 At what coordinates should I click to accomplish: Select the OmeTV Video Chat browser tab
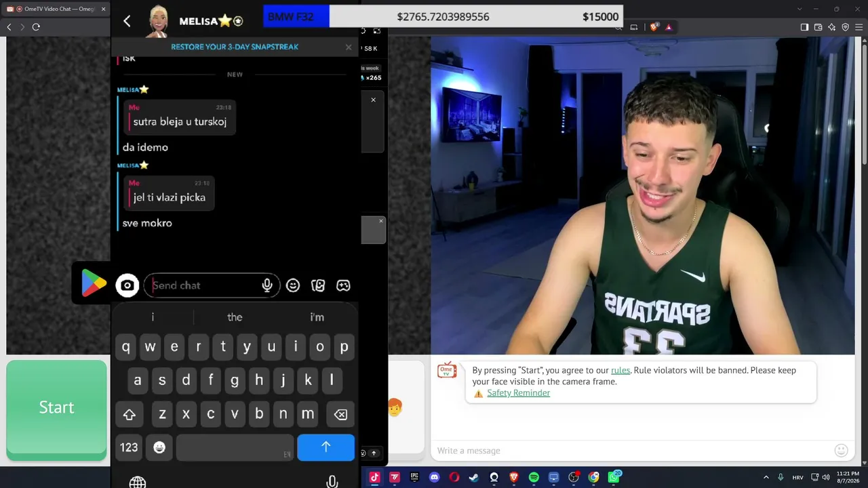[x=56, y=9]
